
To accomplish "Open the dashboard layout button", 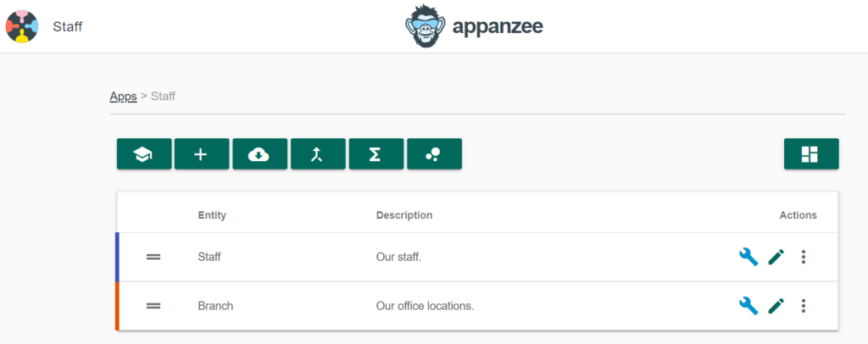I will click(x=811, y=153).
